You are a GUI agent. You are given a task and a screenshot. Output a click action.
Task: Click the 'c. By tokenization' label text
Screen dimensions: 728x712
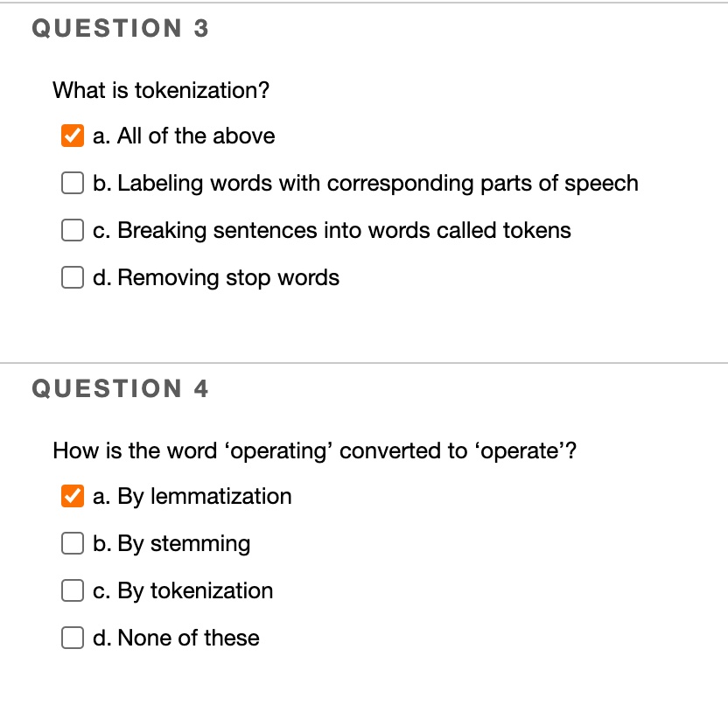pyautogui.click(x=183, y=592)
